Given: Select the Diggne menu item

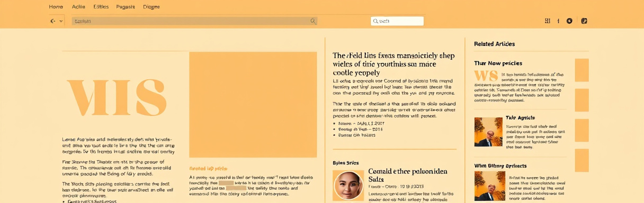Looking at the screenshot, I should 151,7.
